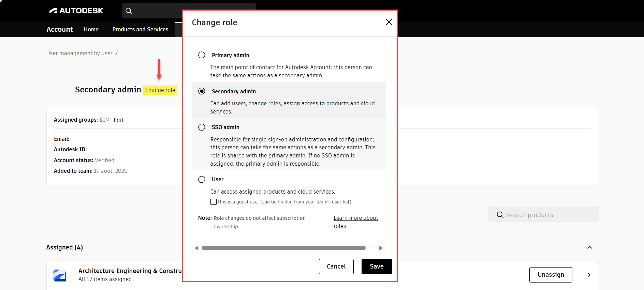
Task: Click the scrollbar right arrow
Action: pyautogui.click(x=381, y=248)
